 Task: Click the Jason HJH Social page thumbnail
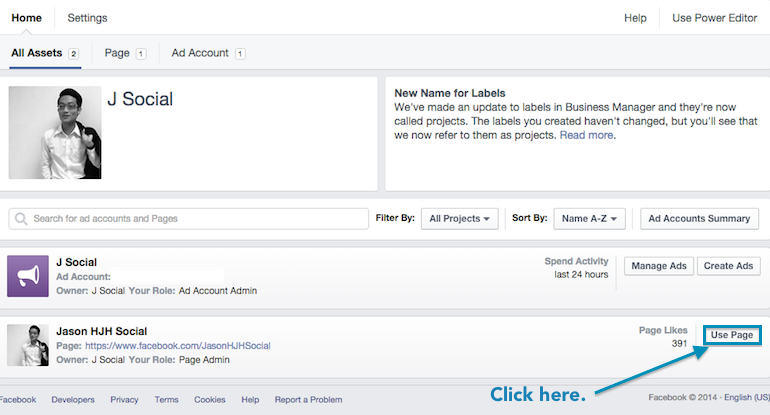coord(28,345)
